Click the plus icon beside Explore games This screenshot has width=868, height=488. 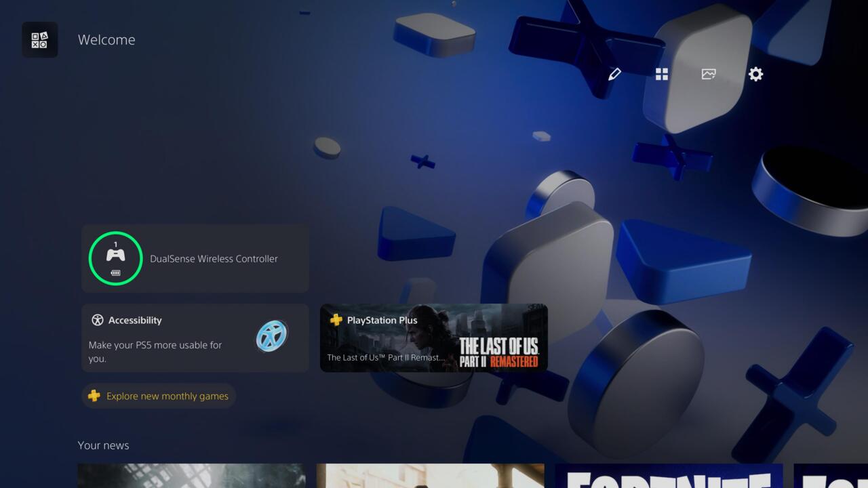coord(94,396)
